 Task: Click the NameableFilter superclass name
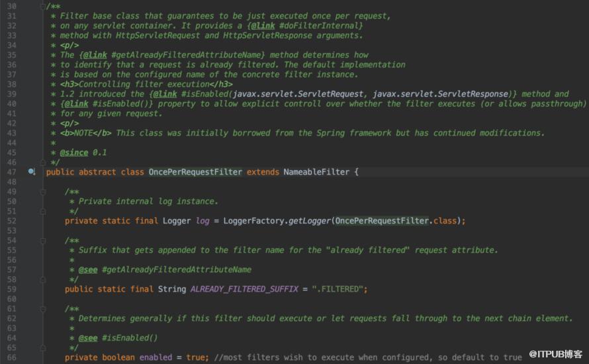pyautogui.click(x=316, y=172)
